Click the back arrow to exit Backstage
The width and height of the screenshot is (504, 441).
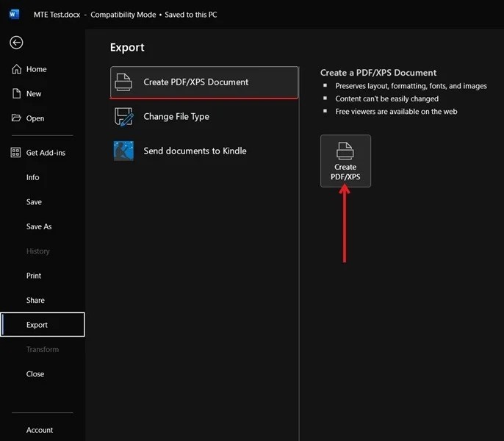(16, 43)
